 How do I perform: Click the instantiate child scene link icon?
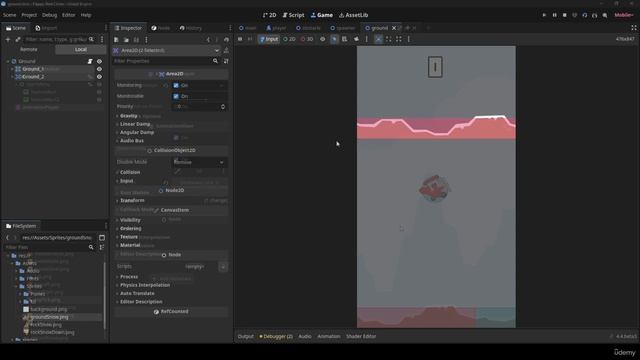18,39
